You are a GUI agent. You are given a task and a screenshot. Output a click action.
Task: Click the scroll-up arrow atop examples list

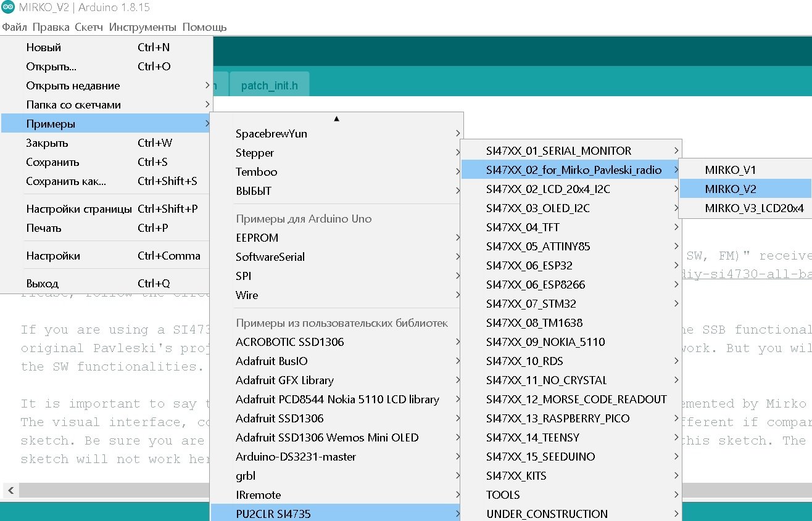pos(336,118)
